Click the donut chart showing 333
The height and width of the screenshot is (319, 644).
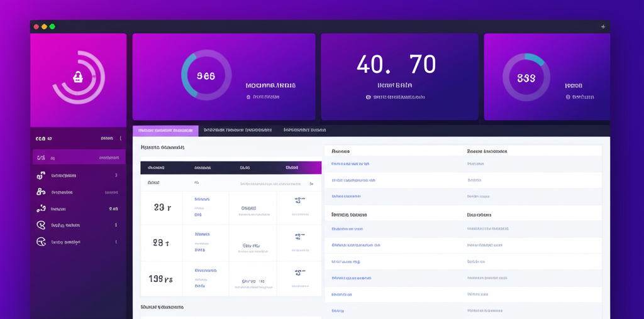pos(526,77)
